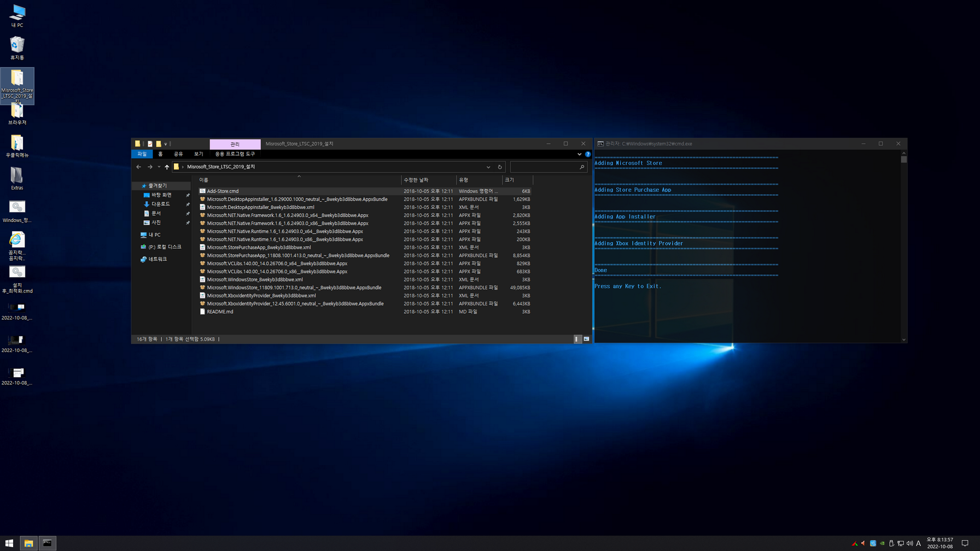Unpin 다운로드 from quick access
This screenshot has width=980, height=551.
pyautogui.click(x=188, y=204)
